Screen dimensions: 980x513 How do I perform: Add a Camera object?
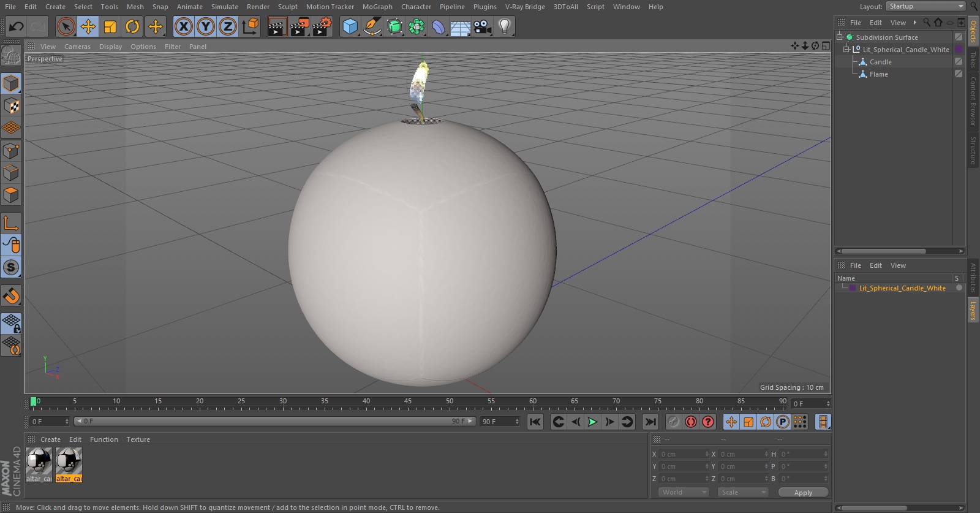pyautogui.click(x=483, y=26)
